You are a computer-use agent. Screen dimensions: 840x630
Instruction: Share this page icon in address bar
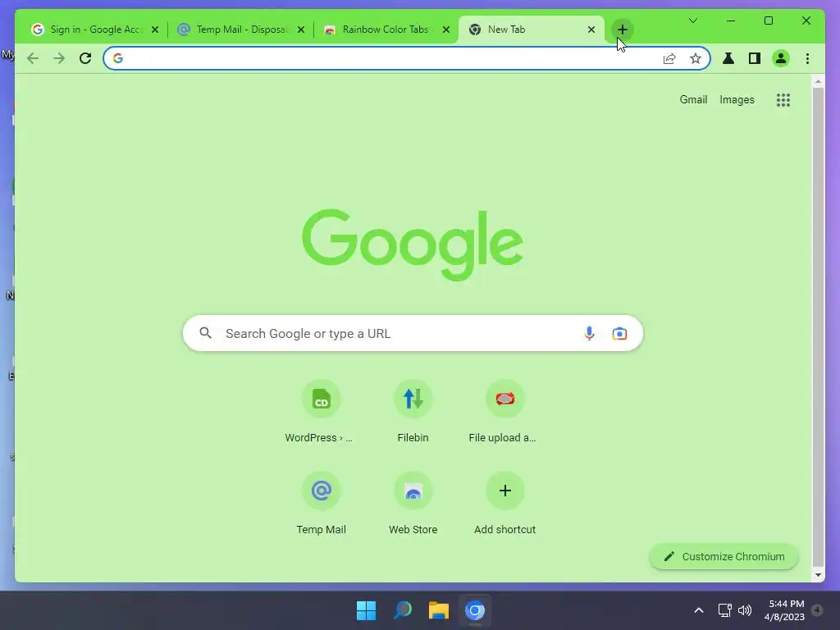coord(669,58)
